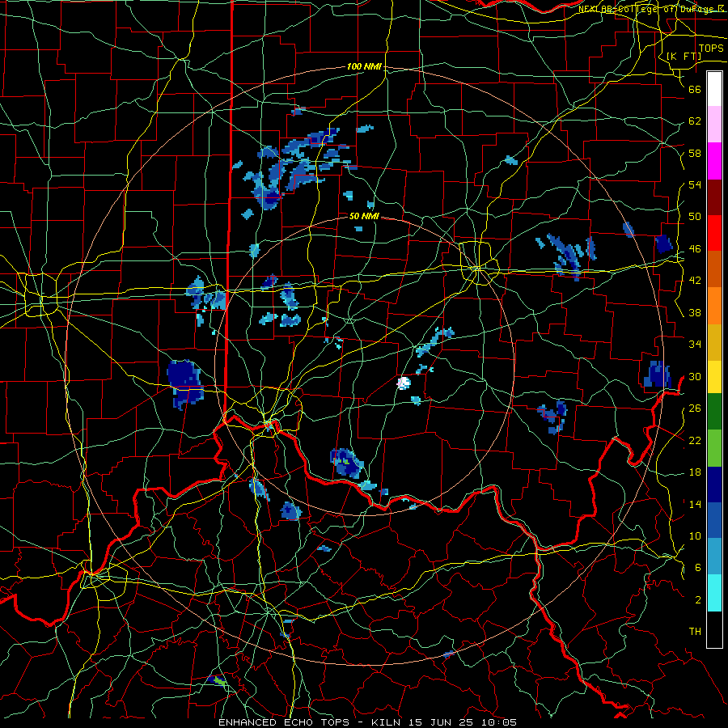The height and width of the screenshot is (728, 728).
Task: Click the 14 legend value
Action: [x=695, y=504]
